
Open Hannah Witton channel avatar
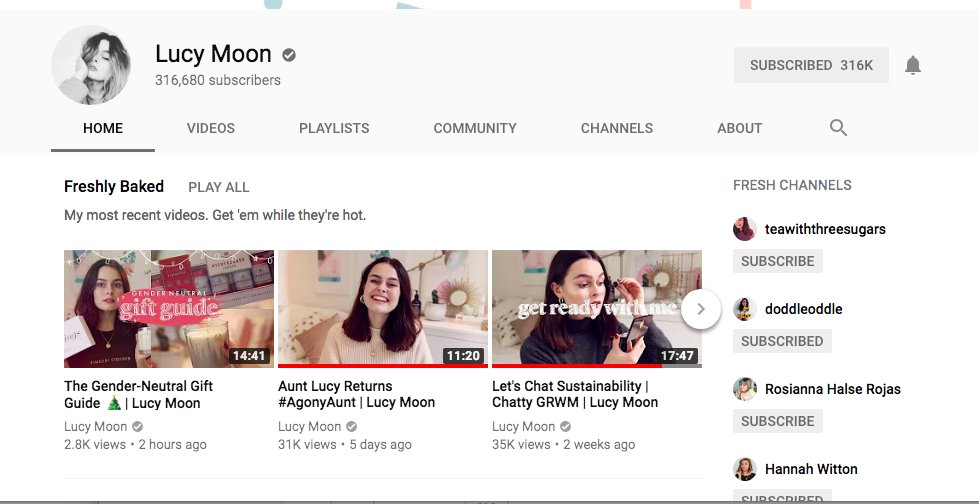744,469
